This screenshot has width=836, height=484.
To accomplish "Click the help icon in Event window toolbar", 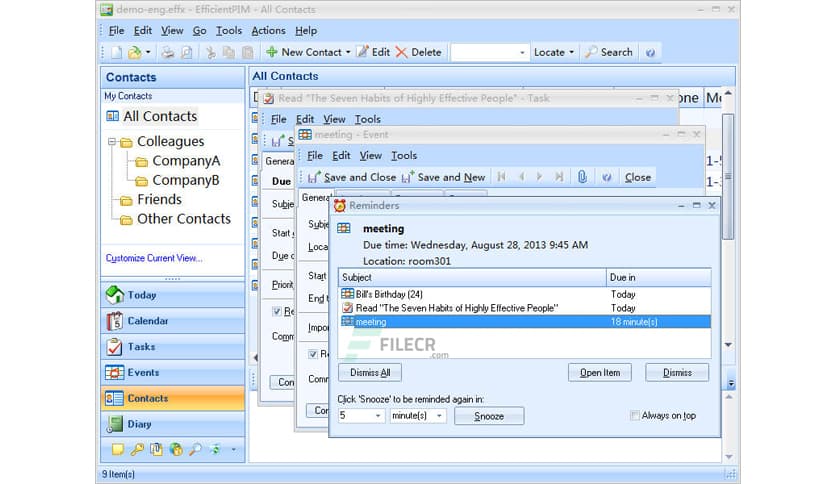I will point(607,177).
